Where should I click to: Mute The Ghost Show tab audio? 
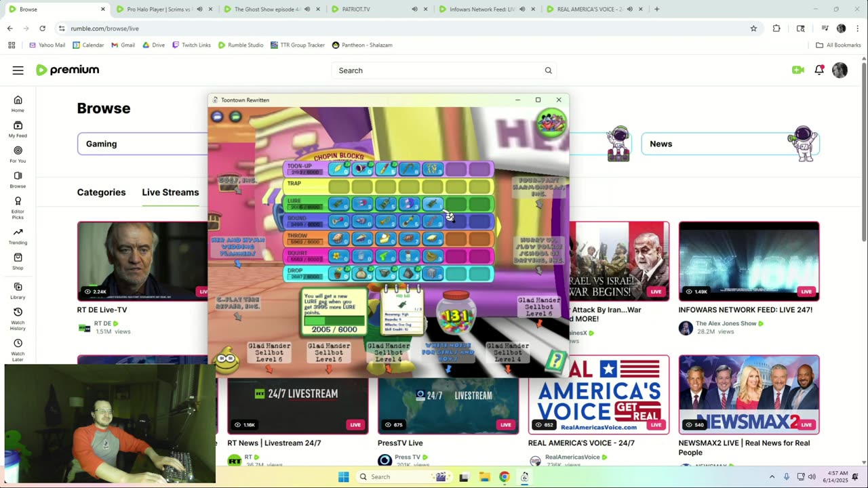[x=307, y=9]
